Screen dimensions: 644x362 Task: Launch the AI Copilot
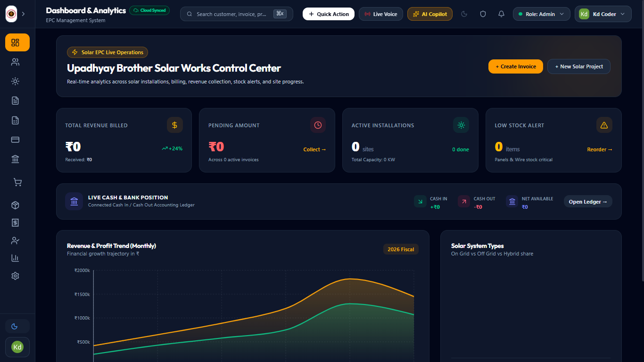[430, 14]
